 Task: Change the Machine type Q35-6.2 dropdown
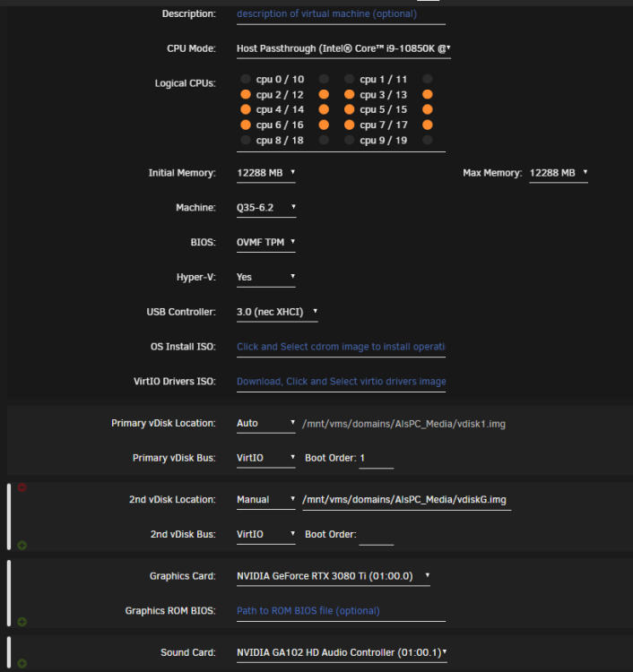point(266,208)
